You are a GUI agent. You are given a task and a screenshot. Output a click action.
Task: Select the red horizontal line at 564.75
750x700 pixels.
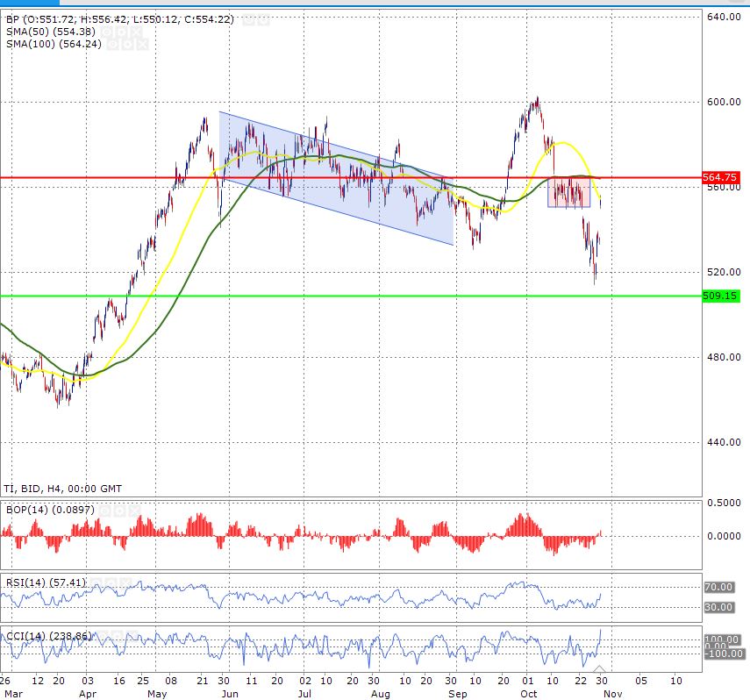pyautogui.click(x=351, y=177)
